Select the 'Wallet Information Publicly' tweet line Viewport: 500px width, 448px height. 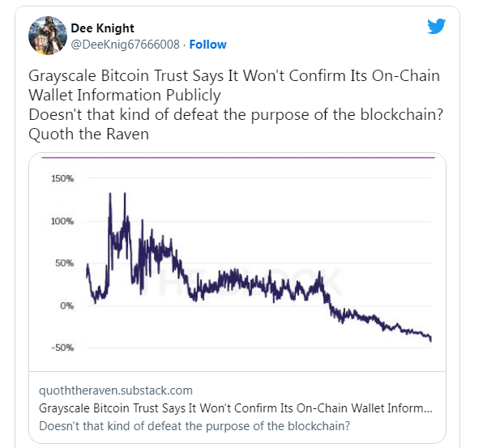124,95
